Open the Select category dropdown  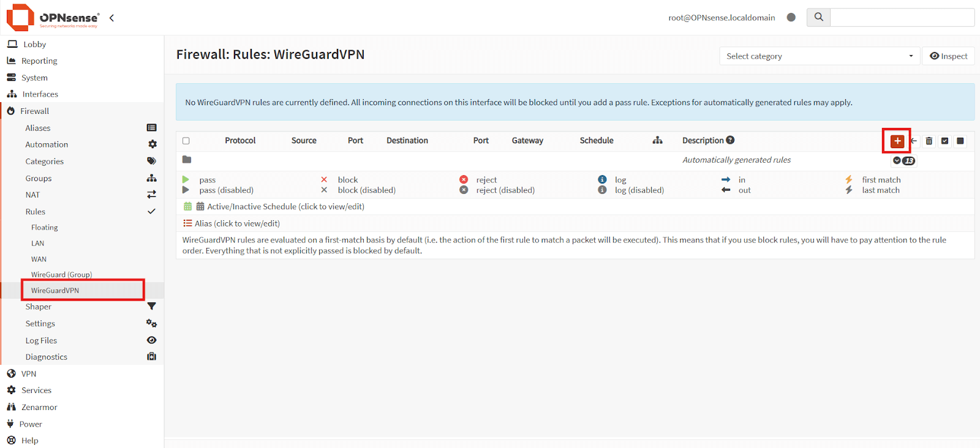click(820, 56)
